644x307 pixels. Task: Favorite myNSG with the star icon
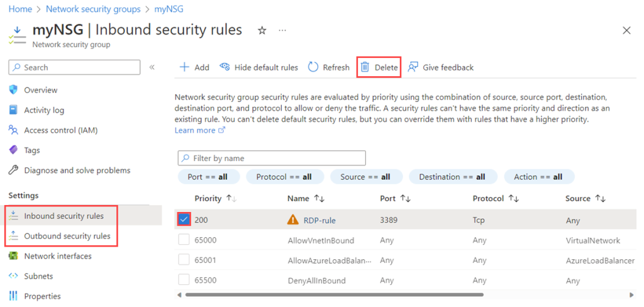point(262,31)
